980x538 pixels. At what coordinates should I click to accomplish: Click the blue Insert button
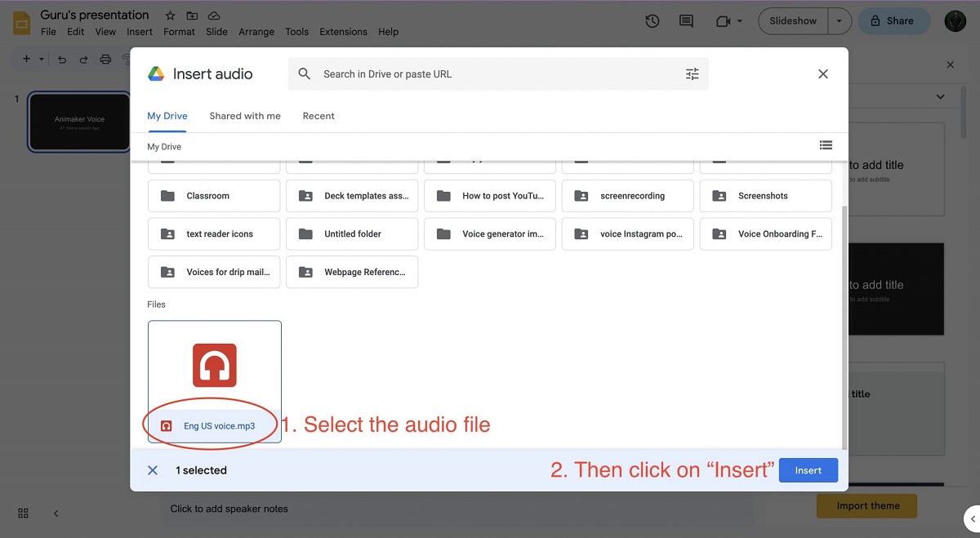pos(808,470)
